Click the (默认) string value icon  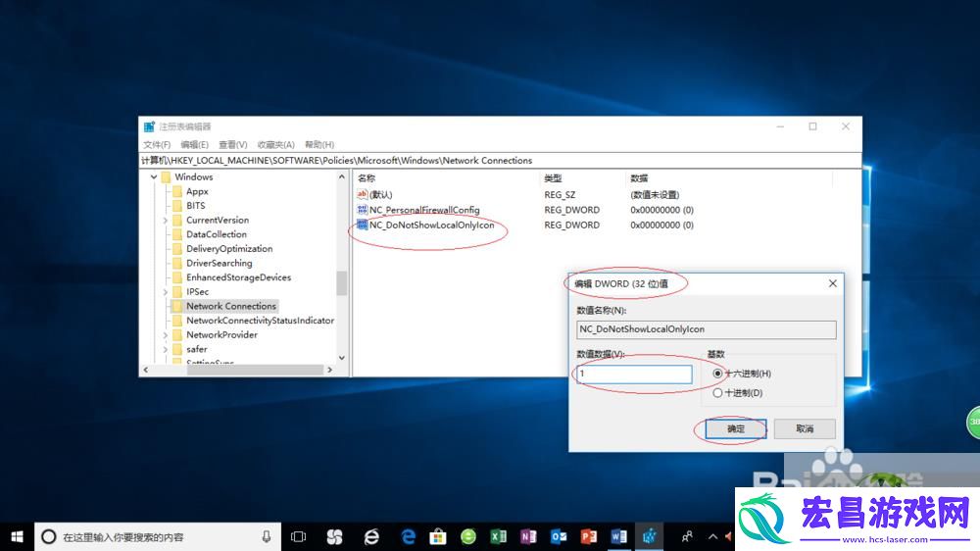(x=362, y=194)
